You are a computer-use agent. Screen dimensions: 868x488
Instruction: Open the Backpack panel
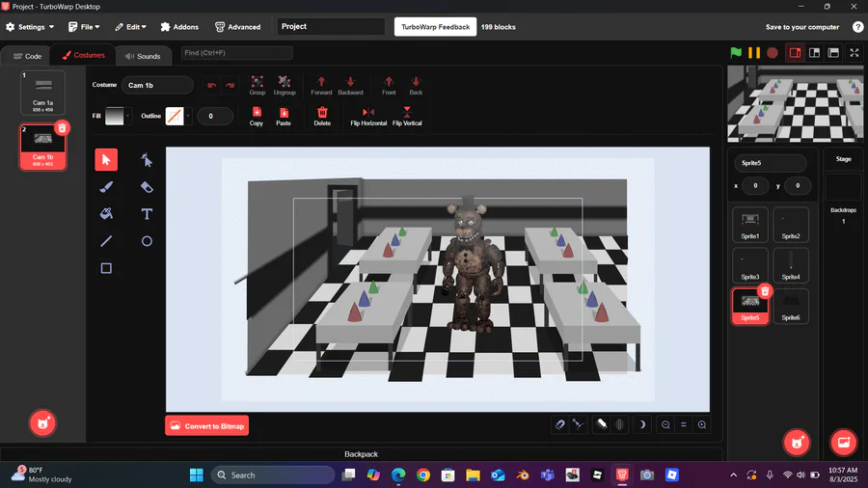pos(361,453)
